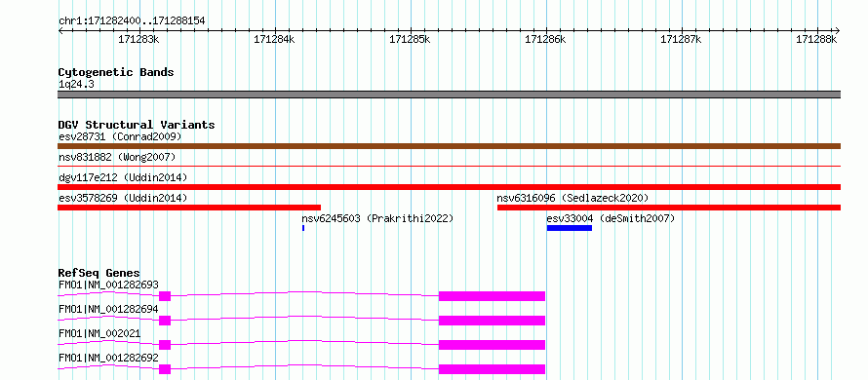Click the right arrowhead of the ruler

click(838, 30)
